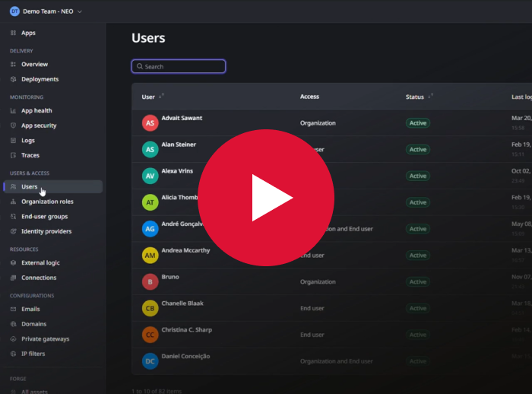532x394 pixels.
Task: Play the video with the red play button
Action: (x=266, y=198)
